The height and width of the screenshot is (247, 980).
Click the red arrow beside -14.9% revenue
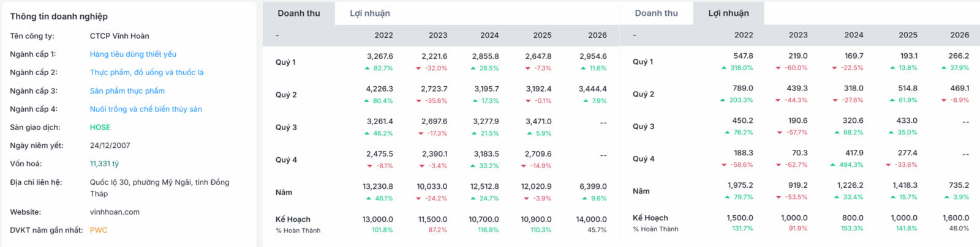click(524, 166)
